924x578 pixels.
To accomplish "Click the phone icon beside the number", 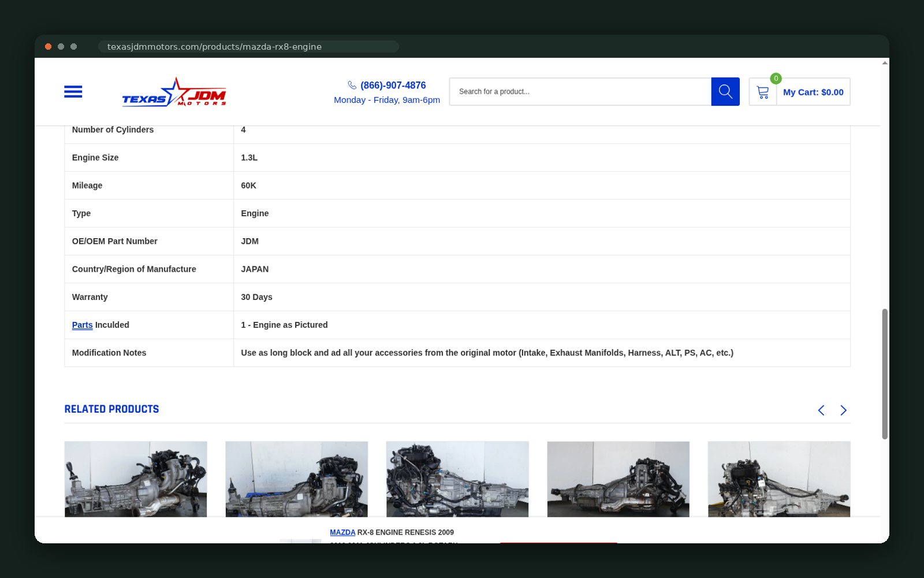I will tap(352, 85).
